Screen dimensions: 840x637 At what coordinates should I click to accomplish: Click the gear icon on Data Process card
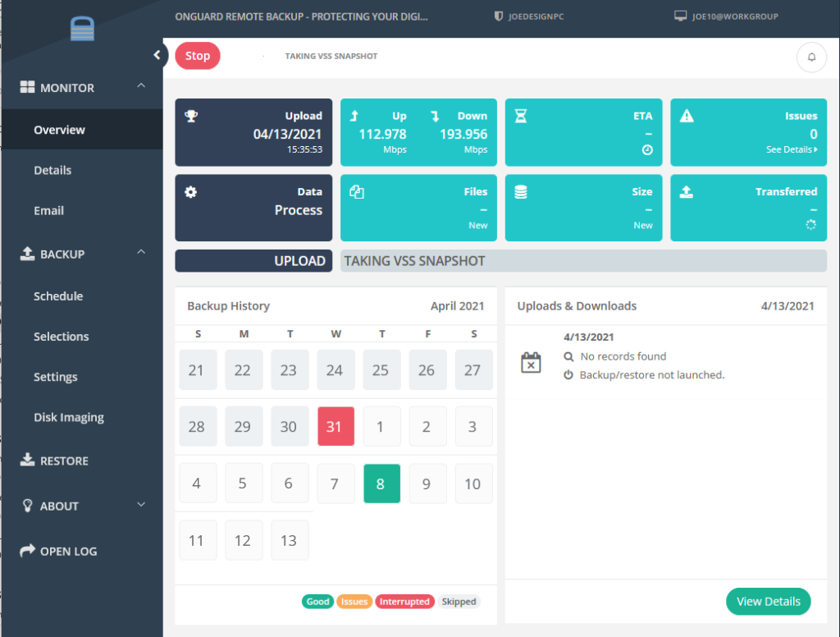coord(190,192)
